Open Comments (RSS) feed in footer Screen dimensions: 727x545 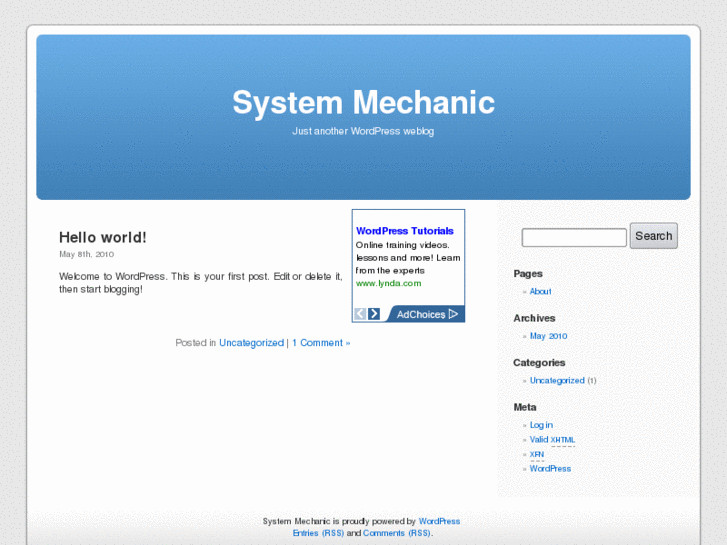pyautogui.click(x=396, y=533)
